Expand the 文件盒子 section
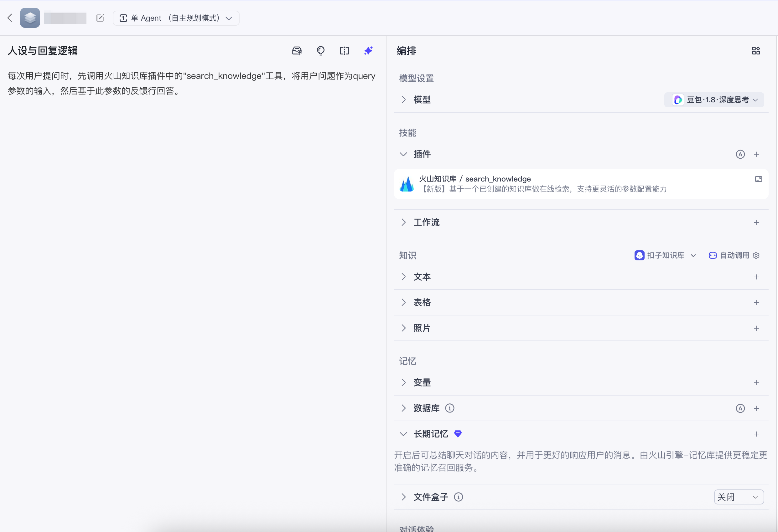This screenshot has height=532, width=778. (x=404, y=497)
